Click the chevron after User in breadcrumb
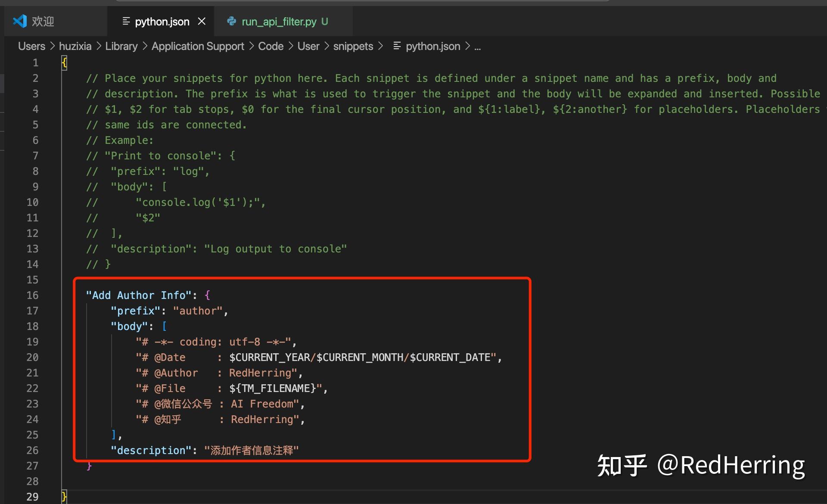This screenshot has height=504, width=827. (x=326, y=46)
